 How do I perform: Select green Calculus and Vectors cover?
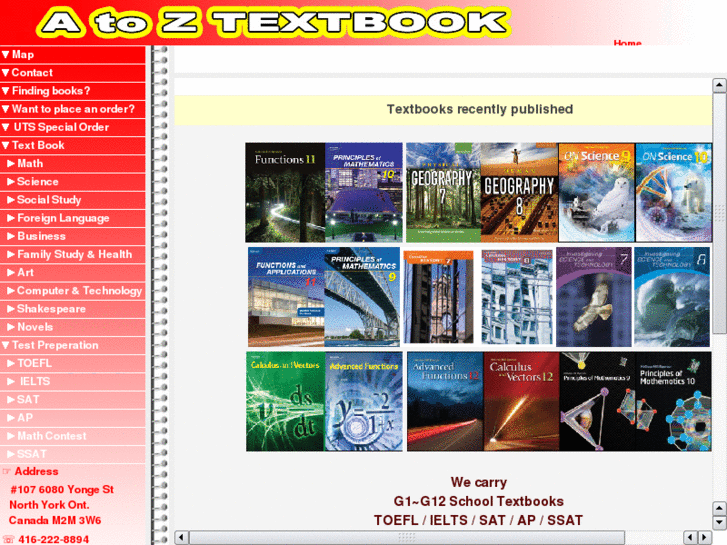coord(285,401)
